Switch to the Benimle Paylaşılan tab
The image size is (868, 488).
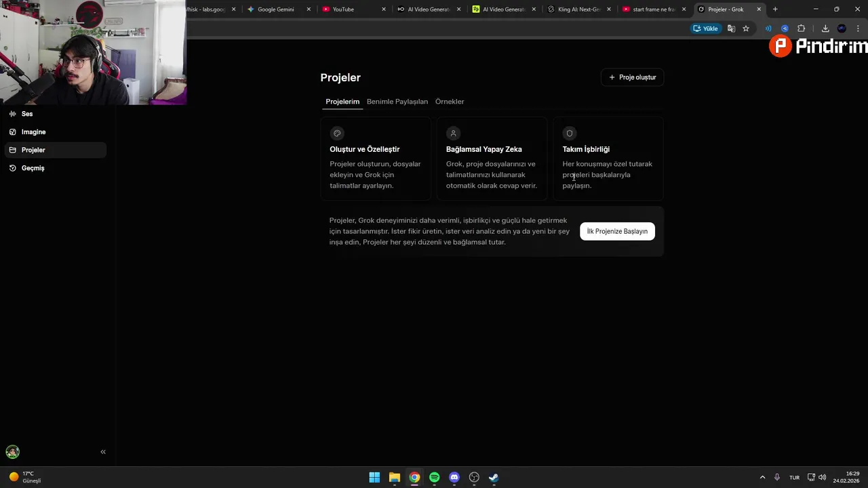coord(397,102)
